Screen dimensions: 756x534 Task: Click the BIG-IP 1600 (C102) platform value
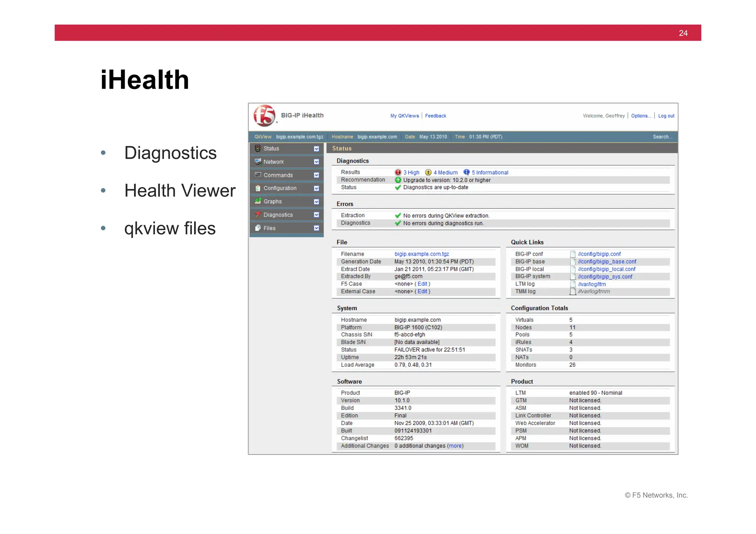pos(418,327)
